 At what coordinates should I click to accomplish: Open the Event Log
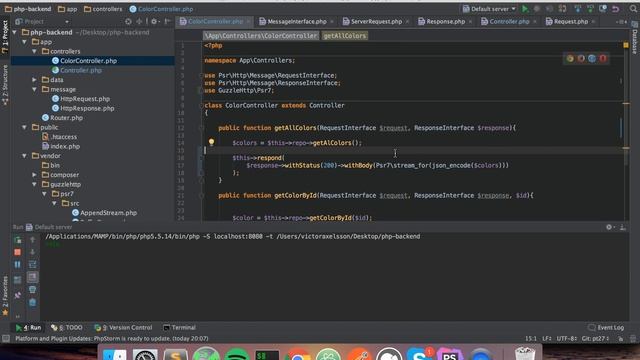(606, 327)
